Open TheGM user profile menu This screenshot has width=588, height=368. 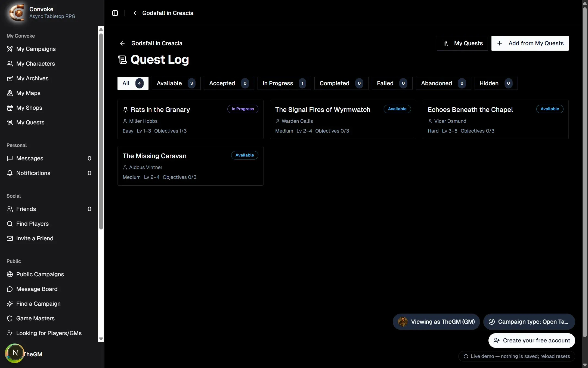24,354
